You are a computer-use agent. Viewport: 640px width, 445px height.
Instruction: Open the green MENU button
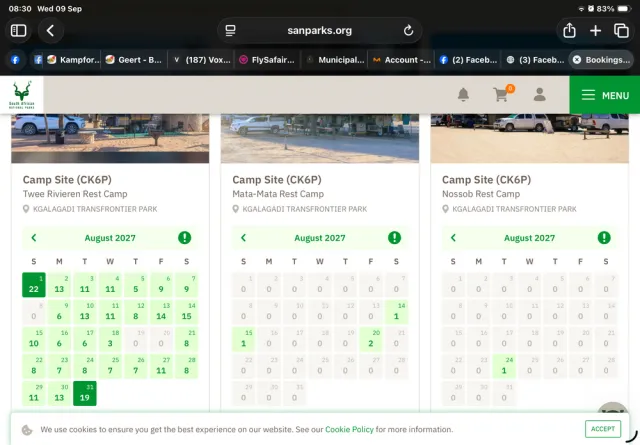pyautogui.click(x=604, y=95)
